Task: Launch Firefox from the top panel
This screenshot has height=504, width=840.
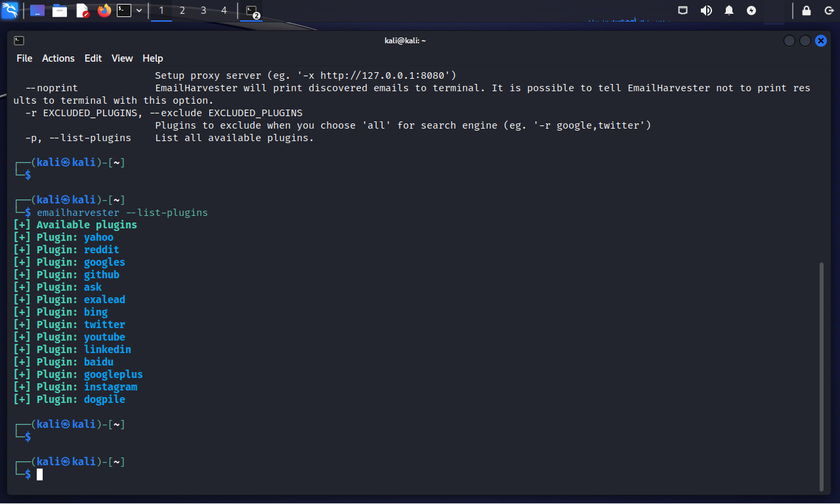Action: (104, 10)
